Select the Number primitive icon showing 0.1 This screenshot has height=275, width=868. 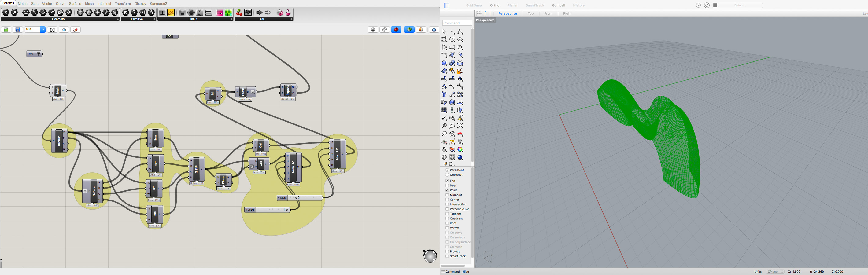(x=143, y=13)
